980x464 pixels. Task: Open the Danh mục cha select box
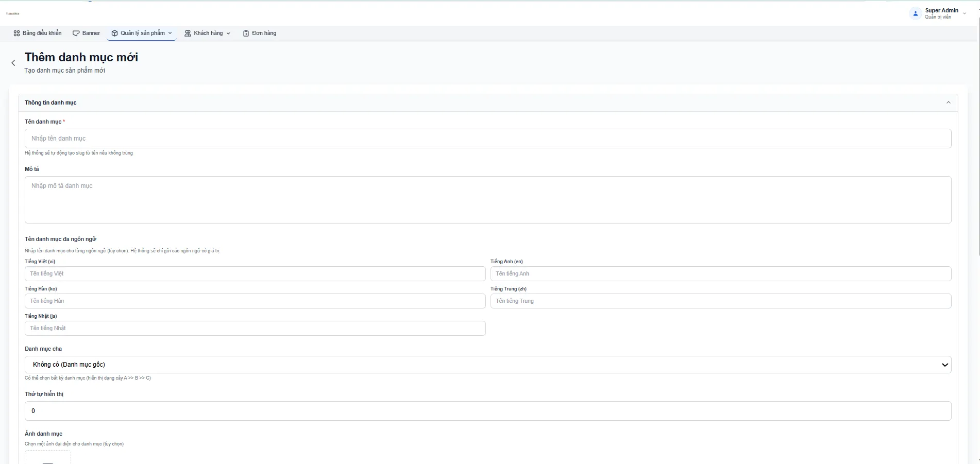(x=488, y=365)
